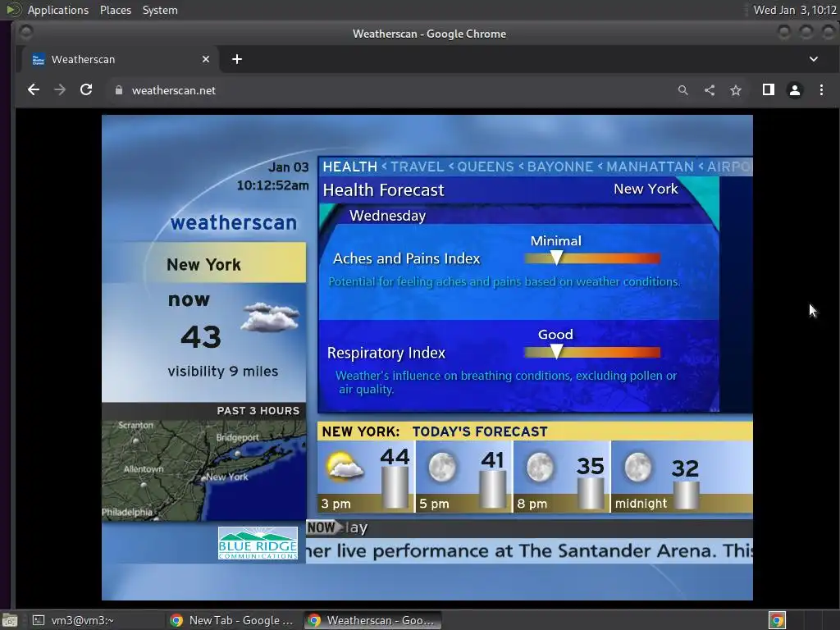Click the Wednesday day label

(387, 216)
